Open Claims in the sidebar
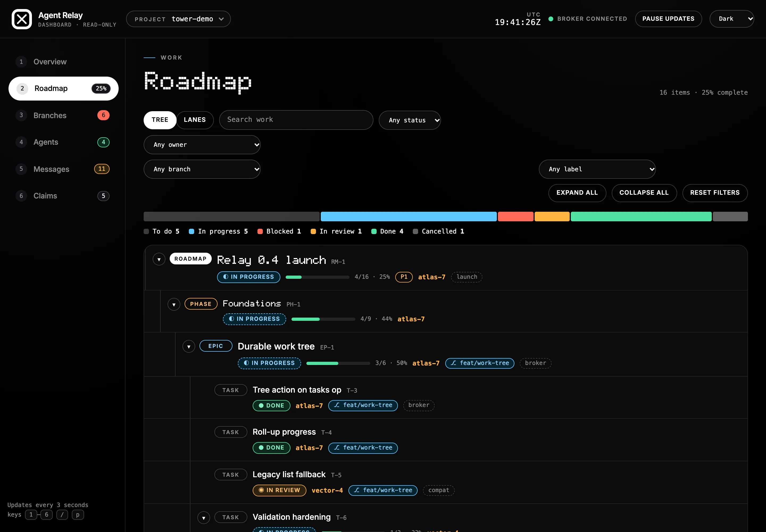The image size is (766, 532). (x=63, y=196)
